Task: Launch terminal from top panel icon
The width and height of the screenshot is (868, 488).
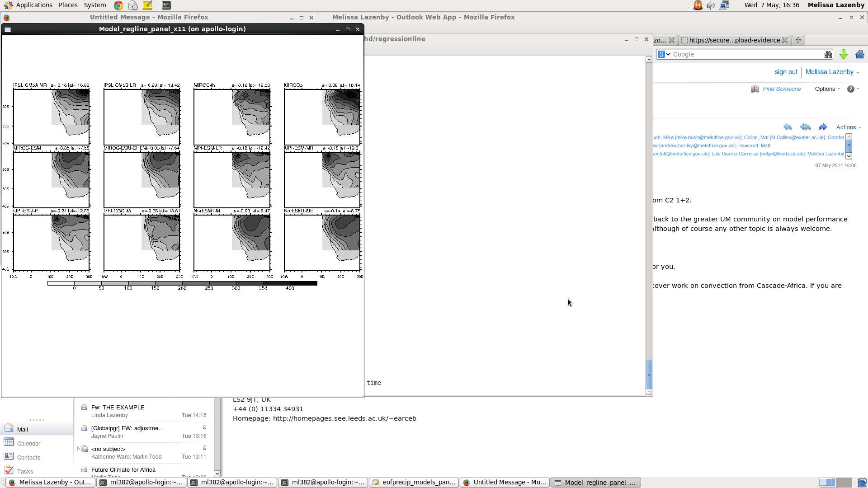Action: [x=166, y=5]
